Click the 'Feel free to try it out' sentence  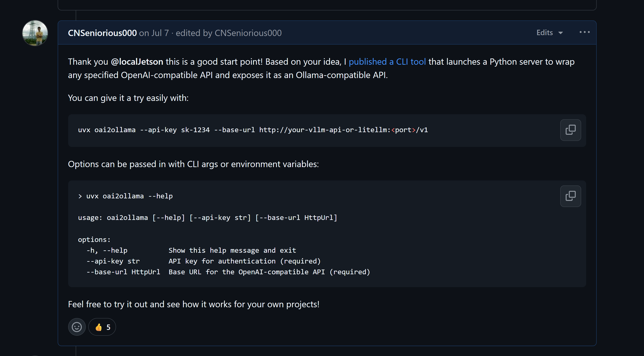tap(194, 304)
